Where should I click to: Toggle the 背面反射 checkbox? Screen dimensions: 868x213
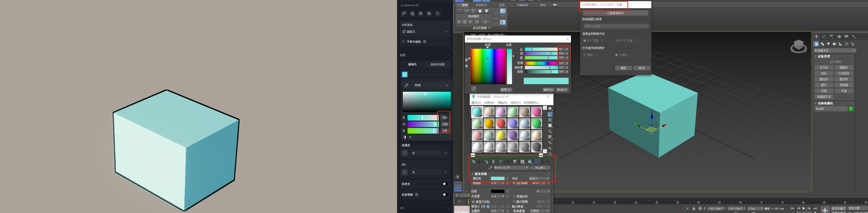point(514,196)
